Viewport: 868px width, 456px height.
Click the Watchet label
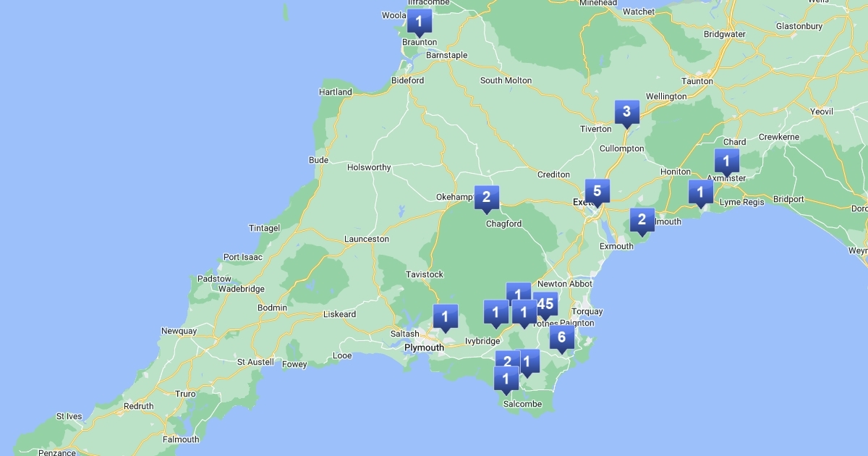[x=639, y=12]
